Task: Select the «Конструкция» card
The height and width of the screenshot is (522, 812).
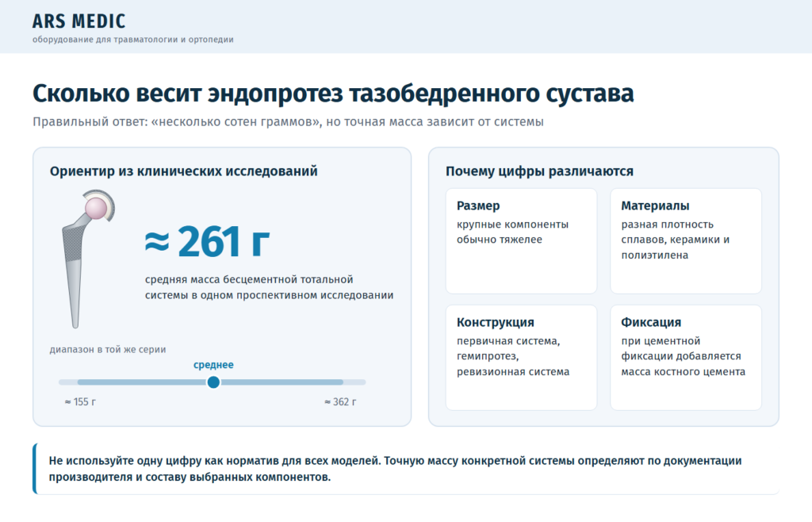Action: 521,357
